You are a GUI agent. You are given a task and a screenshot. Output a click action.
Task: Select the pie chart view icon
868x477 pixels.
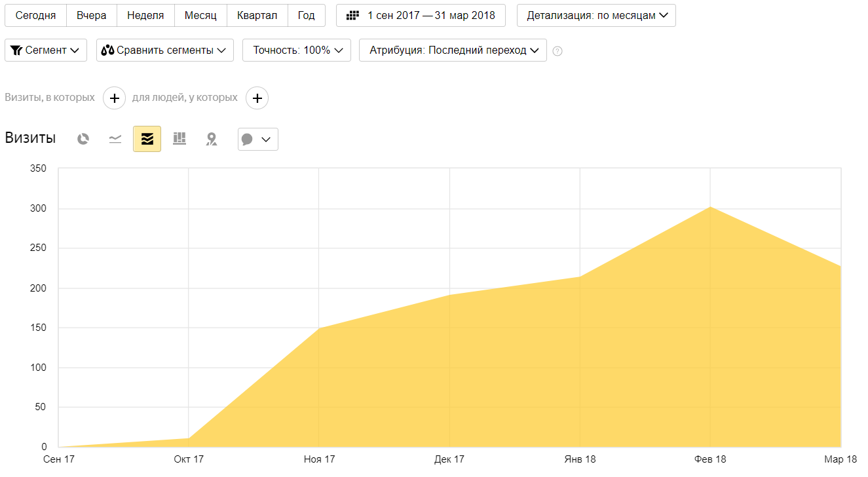(x=83, y=139)
